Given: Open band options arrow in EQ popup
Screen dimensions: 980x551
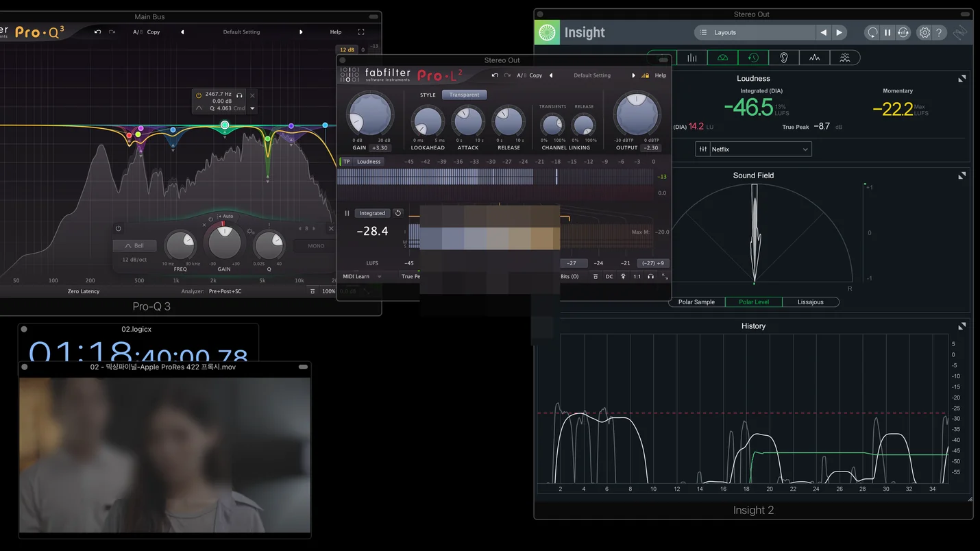Looking at the screenshot, I should pyautogui.click(x=252, y=108).
